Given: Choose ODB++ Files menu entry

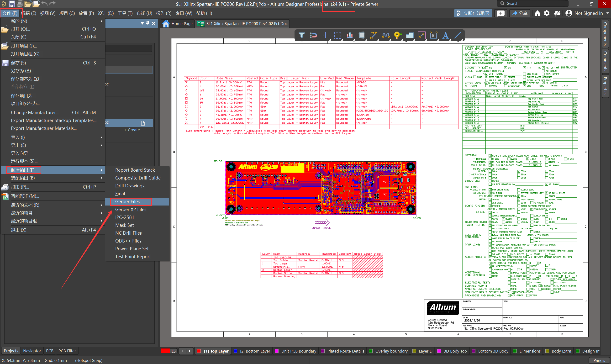Looking at the screenshot, I should (137, 241).
